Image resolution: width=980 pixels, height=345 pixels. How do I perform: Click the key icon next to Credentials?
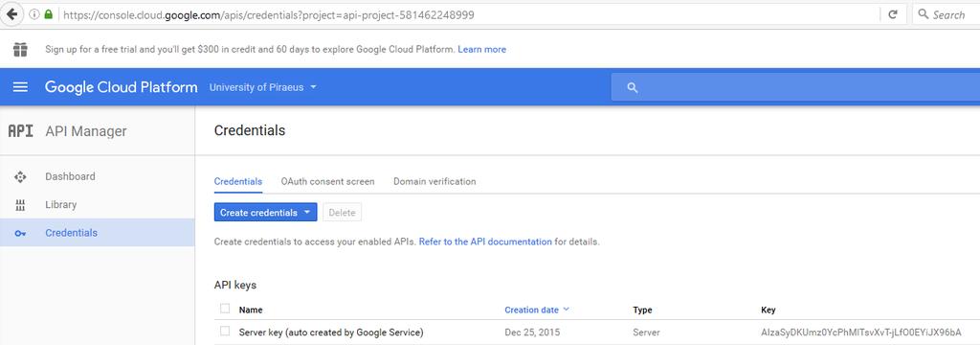[x=20, y=234]
